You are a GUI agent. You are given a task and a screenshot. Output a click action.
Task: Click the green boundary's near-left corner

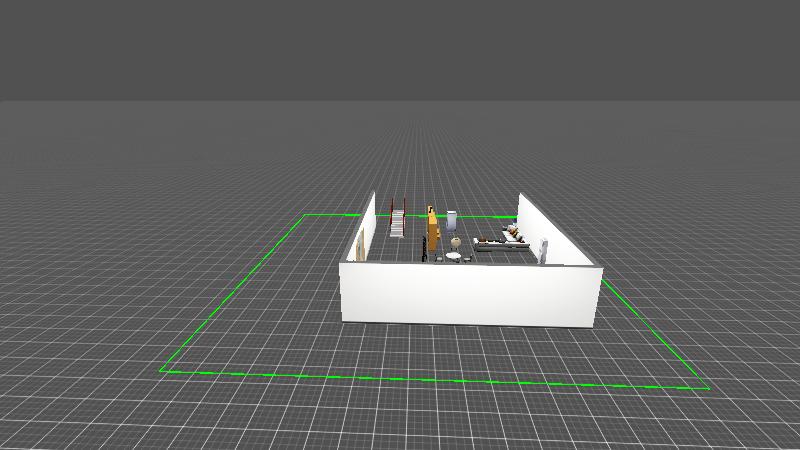[162, 371]
